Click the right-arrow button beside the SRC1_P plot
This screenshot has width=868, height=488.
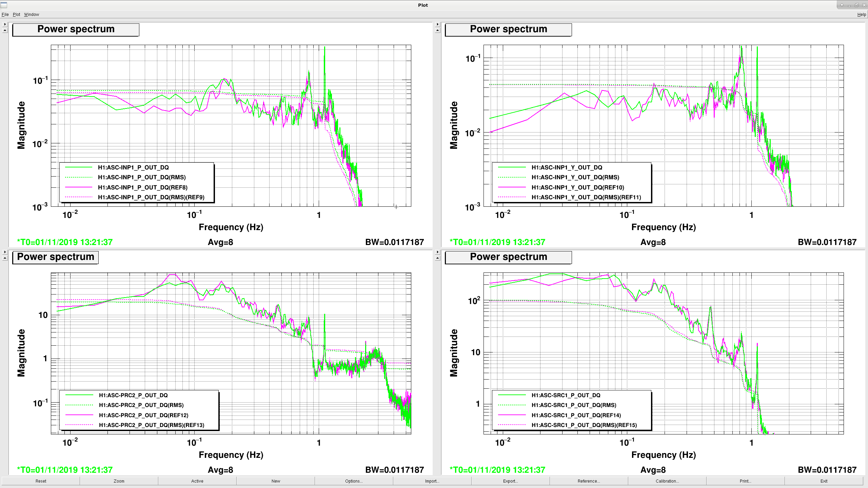click(437, 252)
